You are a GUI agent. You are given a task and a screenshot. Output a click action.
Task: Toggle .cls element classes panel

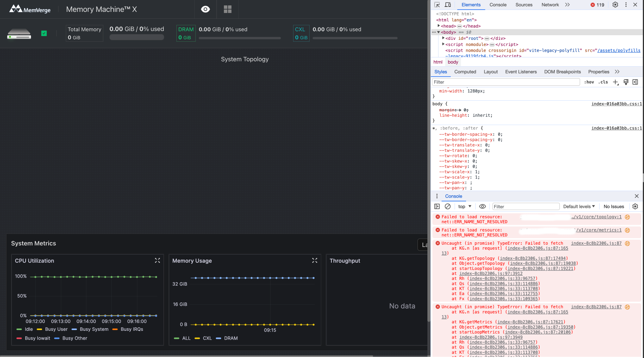click(x=603, y=82)
